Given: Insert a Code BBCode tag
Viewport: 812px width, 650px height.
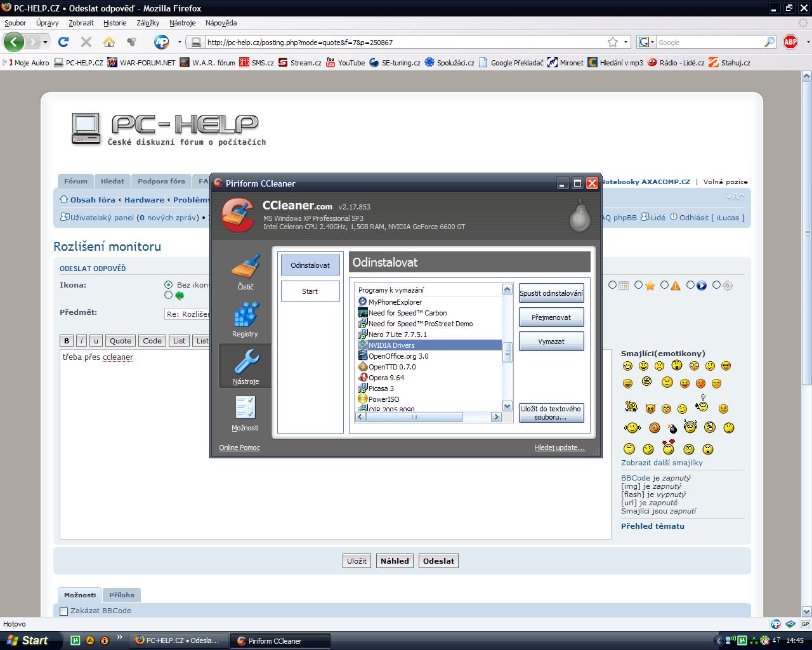Looking at the screenshot, I should (152, 341).
